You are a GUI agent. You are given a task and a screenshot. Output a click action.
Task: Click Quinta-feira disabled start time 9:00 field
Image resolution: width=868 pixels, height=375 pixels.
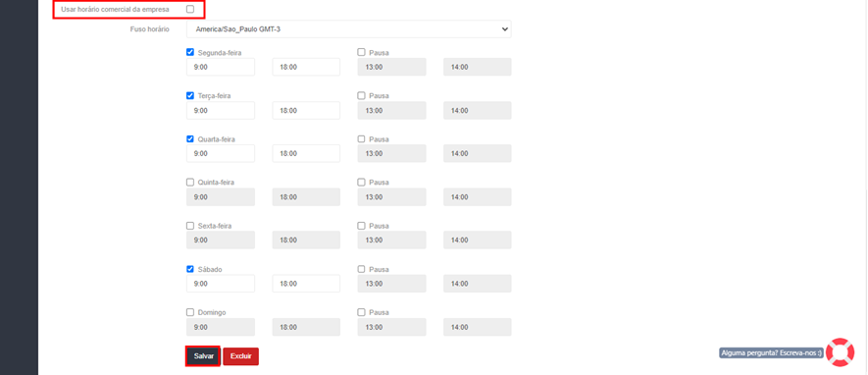221,196
